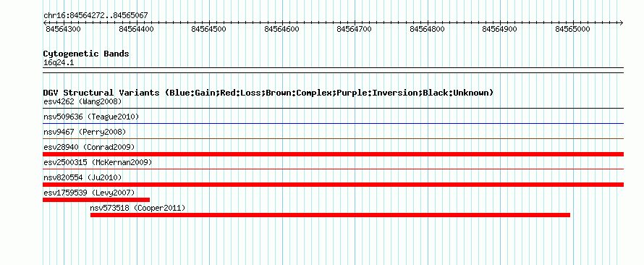Screen dimensions: 644x265
Task: Click the chr16:84564272..84565067 position label
Action: [x=96, y=16]
